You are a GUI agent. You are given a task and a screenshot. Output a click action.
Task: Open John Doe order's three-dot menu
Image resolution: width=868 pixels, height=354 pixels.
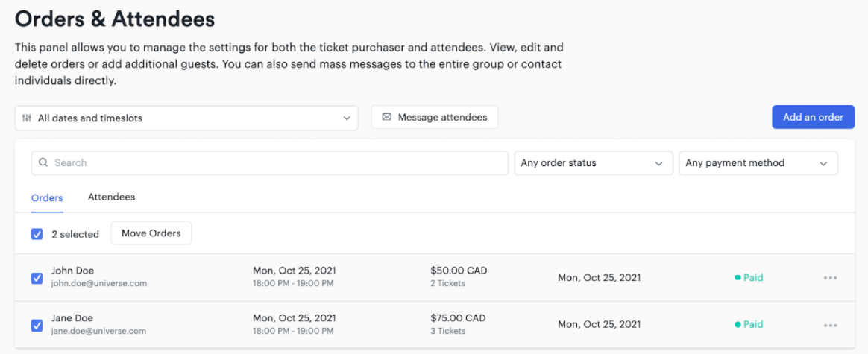(x=830, y=278)
